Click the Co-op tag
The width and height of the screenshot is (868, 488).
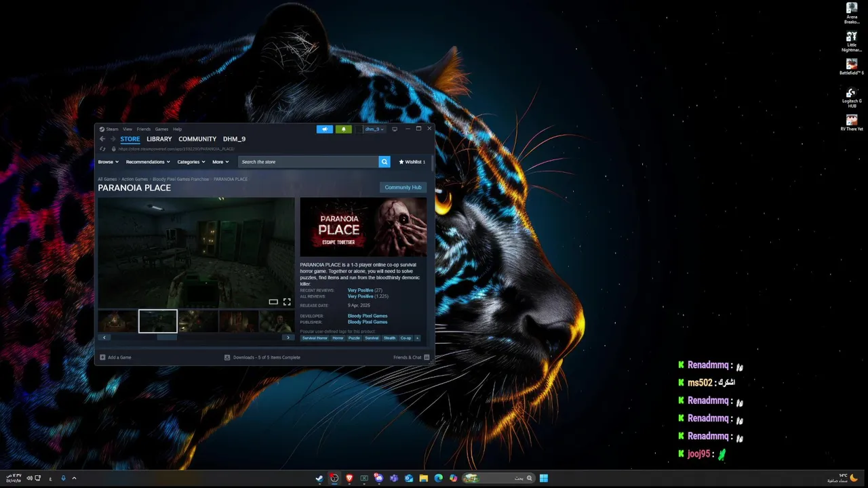[x=406, y=338]
